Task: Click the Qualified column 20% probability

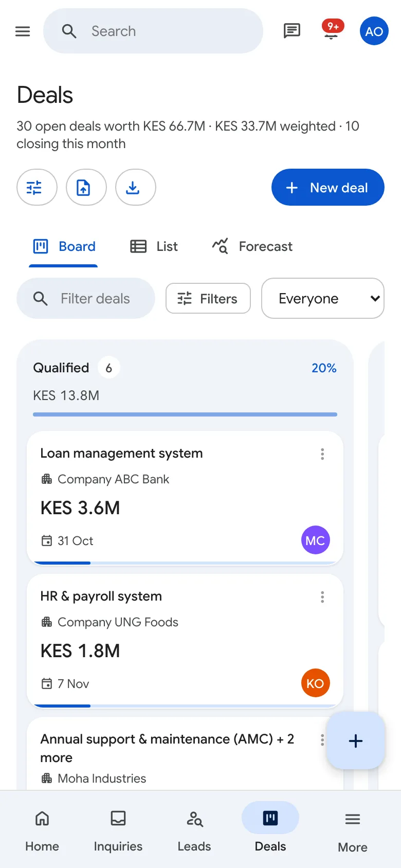Action: click(x=324, y=368)
